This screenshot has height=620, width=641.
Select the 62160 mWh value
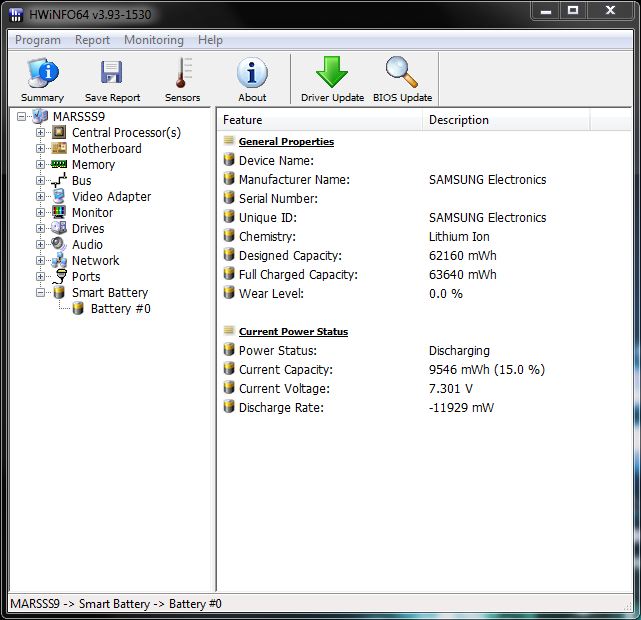point(462,255)
